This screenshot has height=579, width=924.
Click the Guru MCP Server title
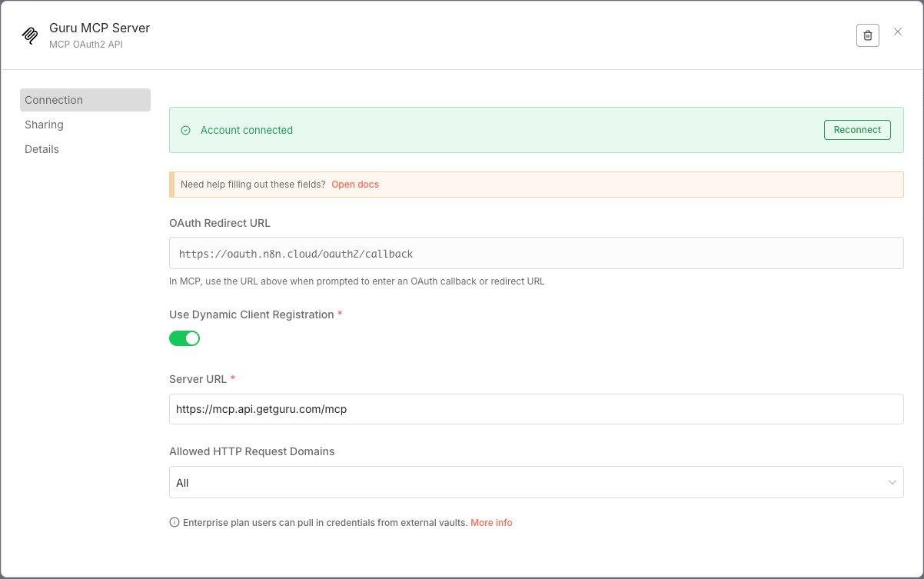click(100, 28)
